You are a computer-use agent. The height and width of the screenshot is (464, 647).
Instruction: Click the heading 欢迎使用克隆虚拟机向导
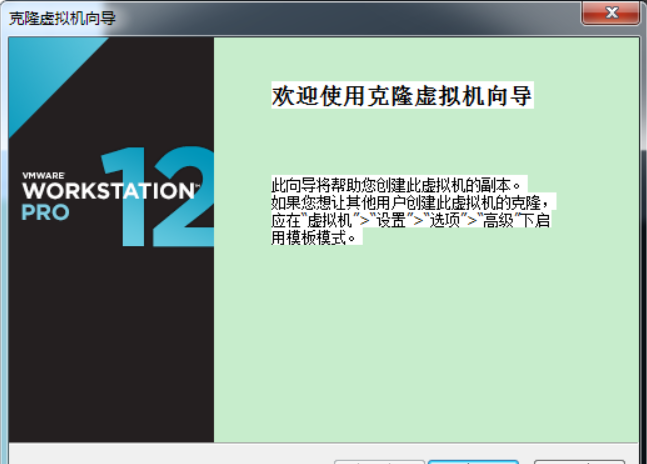pyautogui.click(x=402, y=96)
